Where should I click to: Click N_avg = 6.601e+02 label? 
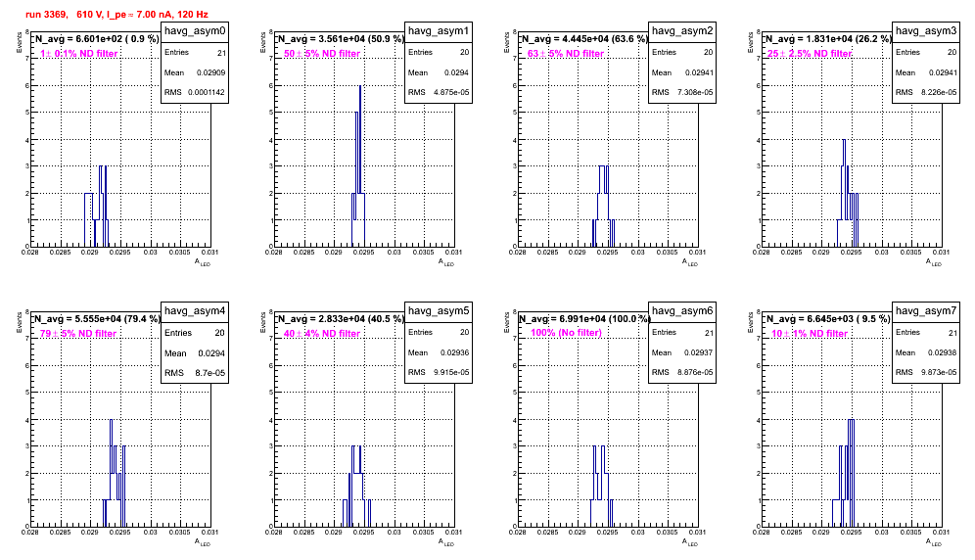[96, 38]
